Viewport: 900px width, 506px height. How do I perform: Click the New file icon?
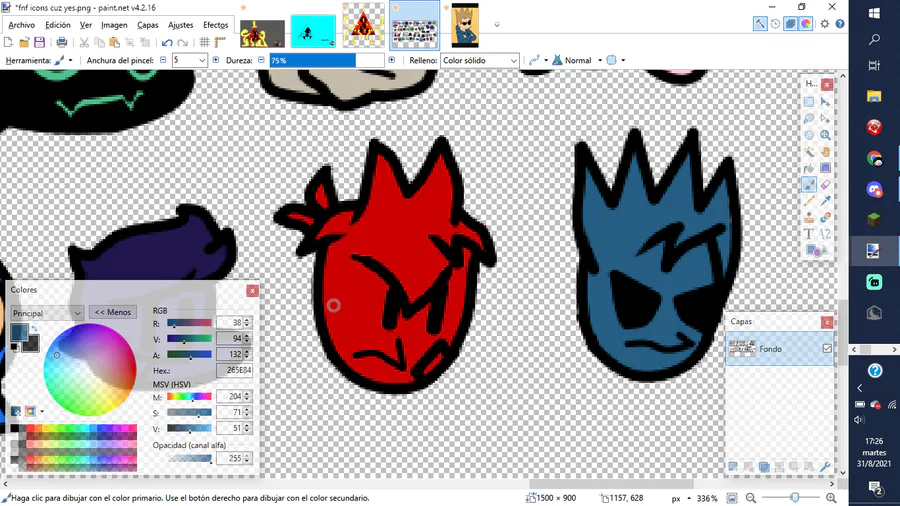9,42
